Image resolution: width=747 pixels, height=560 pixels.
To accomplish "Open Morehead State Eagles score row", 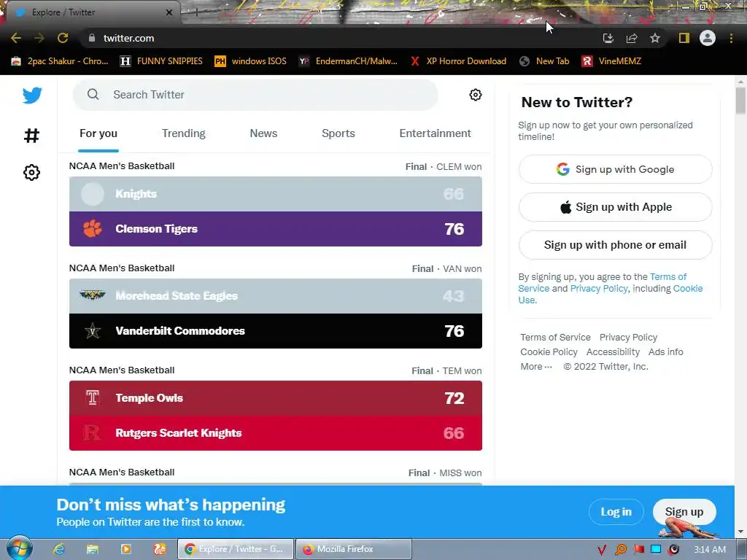I will tap(275, 296).
